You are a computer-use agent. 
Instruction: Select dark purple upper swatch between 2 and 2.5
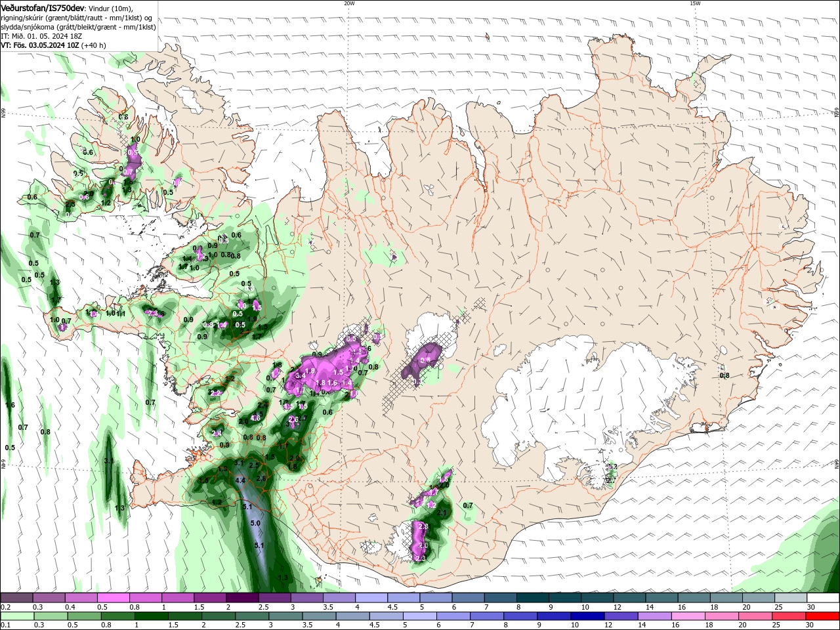(242, 598)
